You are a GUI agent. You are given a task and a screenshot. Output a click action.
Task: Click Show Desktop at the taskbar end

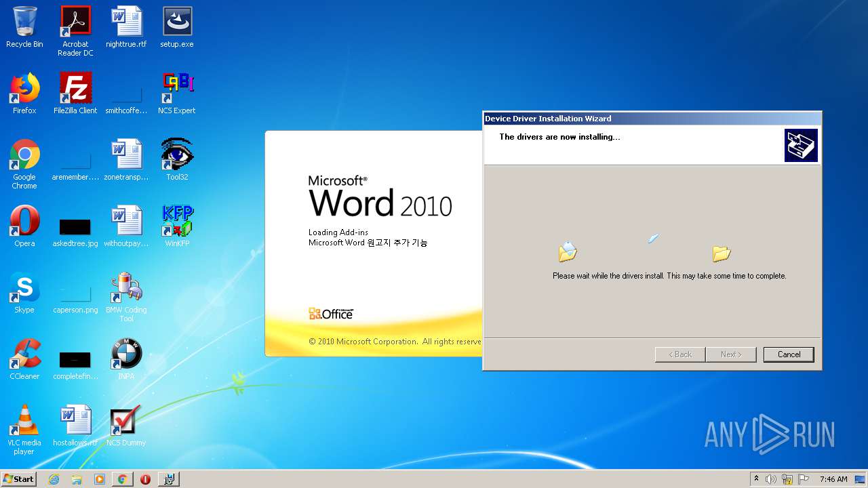[x=861, y=479]
